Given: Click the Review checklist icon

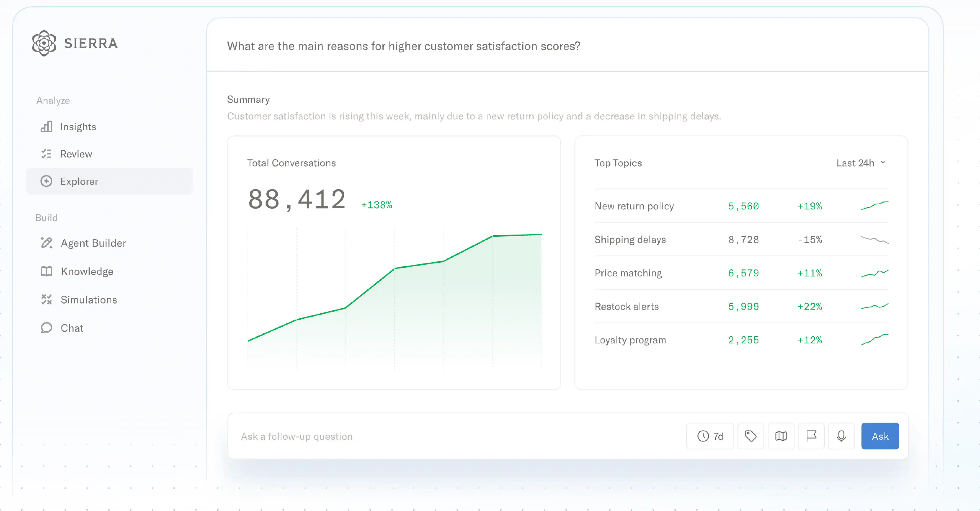Looking at the screenshot, I should (x=46, y=154).
